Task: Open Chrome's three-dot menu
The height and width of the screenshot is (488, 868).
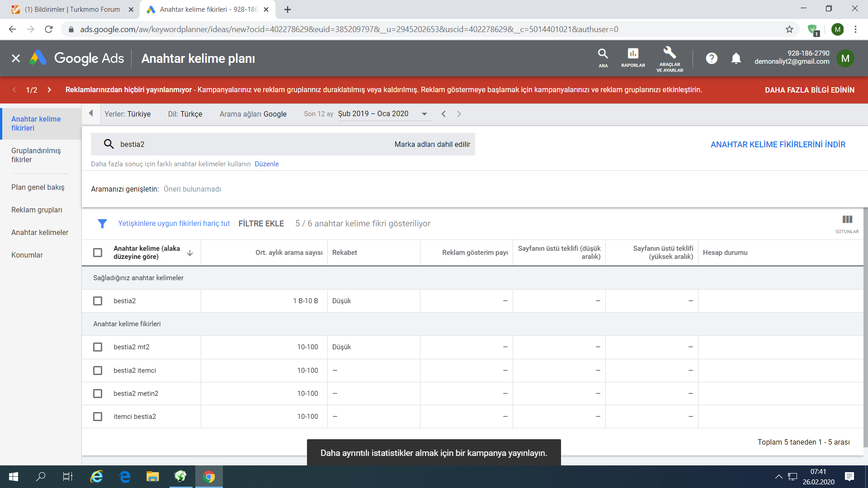Action: [855, 29]
